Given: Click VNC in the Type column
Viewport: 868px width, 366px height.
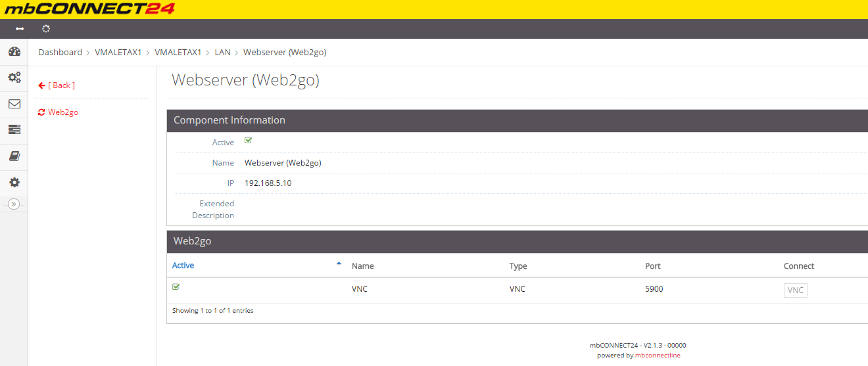Looking at the screenshot, I should tap(518, 289).
